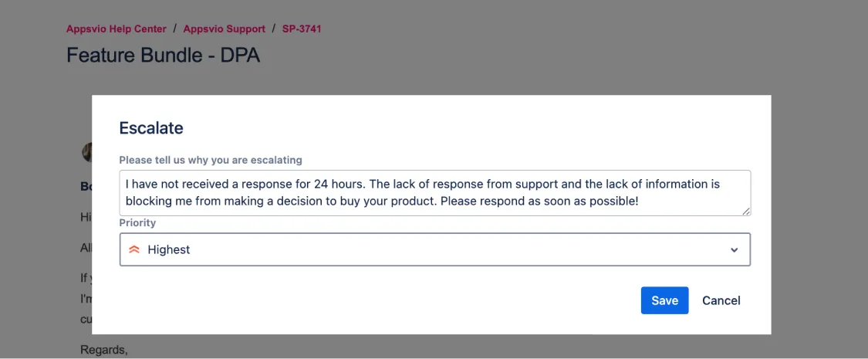
Task: Click the user avatar behind the dialog
Action: 86,151
